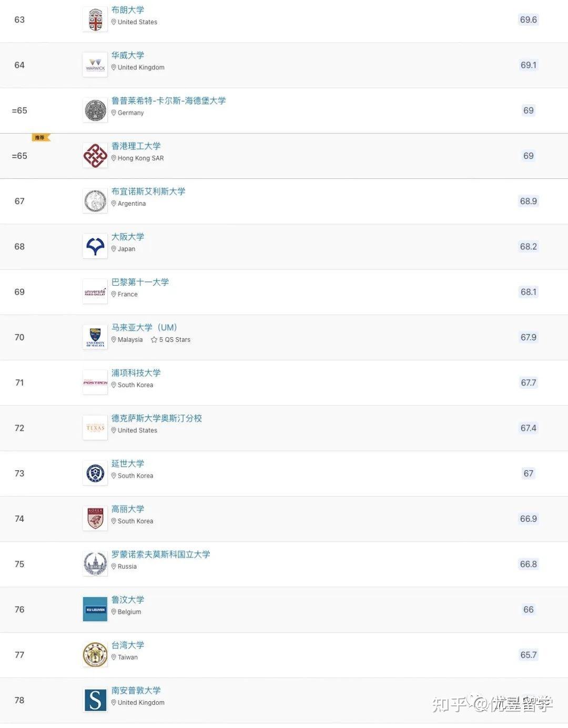
Task: Select the POSTECH logo thumbnail
Action: coord(95,382)
